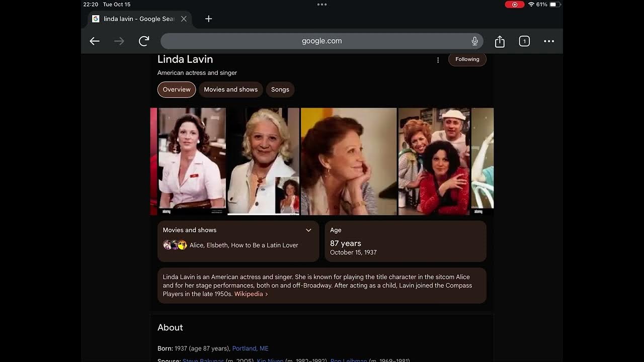Click American actress and singer subtitle

tap(197, 73)
